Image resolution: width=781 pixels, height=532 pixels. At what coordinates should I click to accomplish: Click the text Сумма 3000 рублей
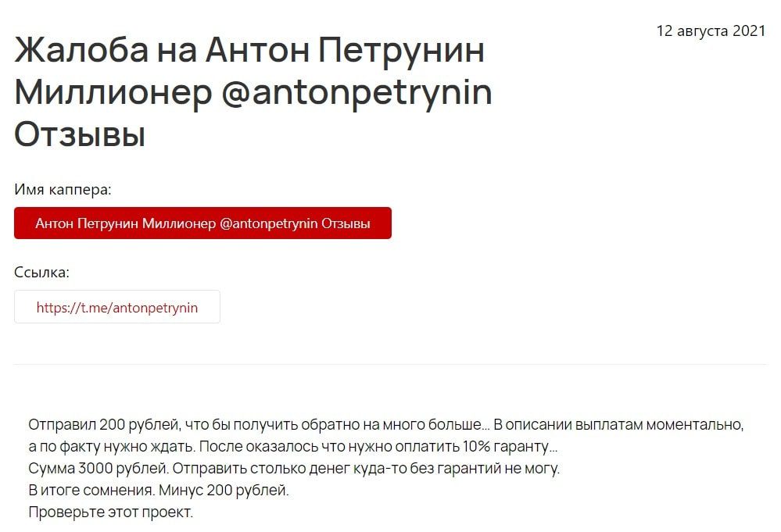click(x=99, y=468)
